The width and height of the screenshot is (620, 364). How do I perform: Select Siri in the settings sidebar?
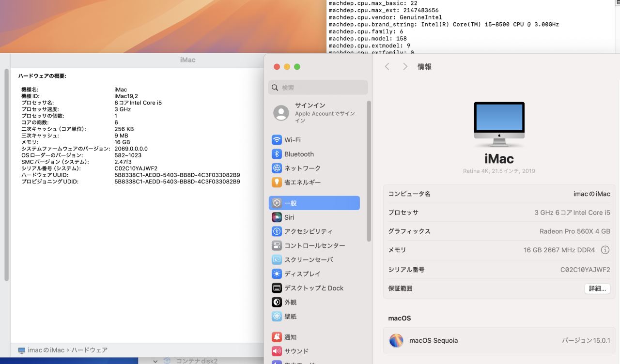[289, 217]
